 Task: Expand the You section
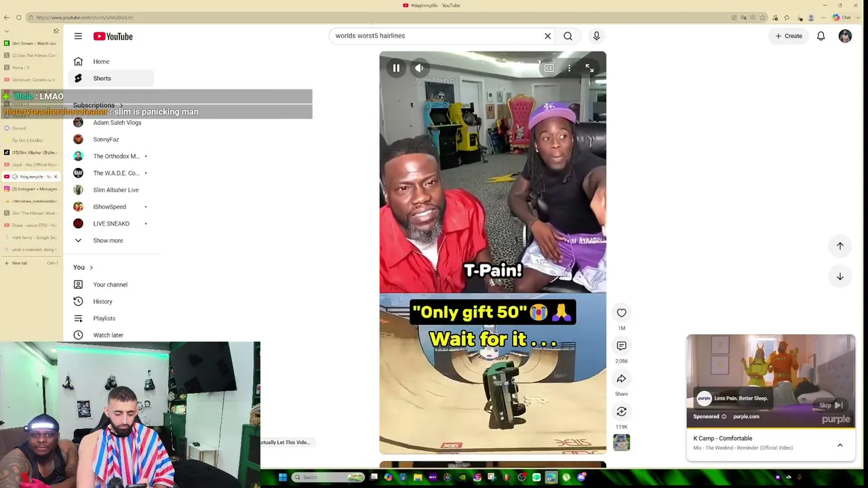coord(83,267)
